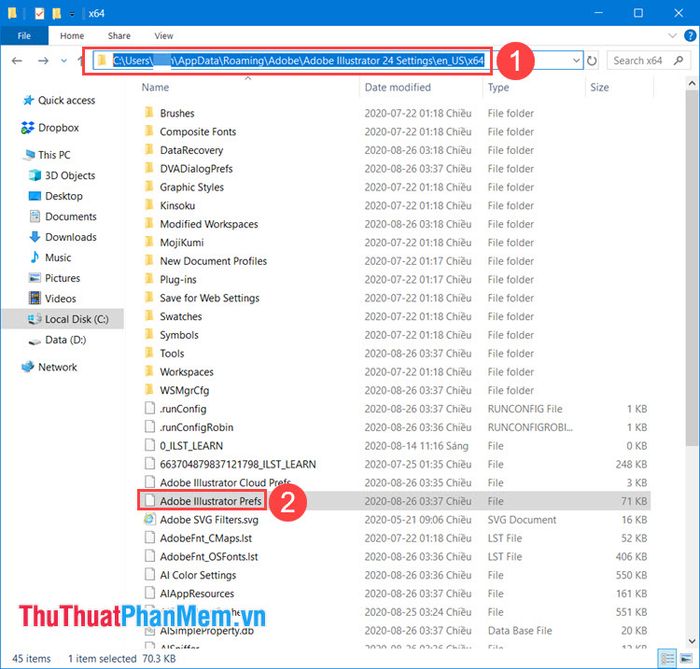
Task: Select the Modified Workspaces folder icon
Action: coord(149,223)
